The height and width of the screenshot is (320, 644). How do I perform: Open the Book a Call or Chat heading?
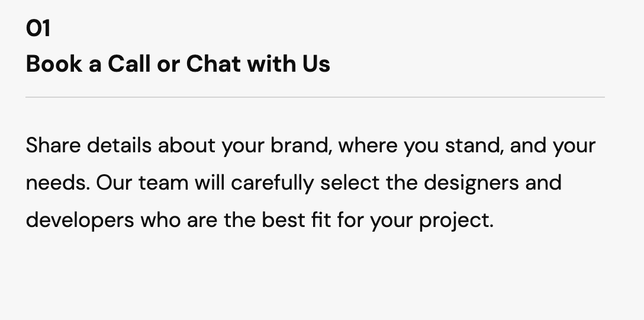coord(178,64)
